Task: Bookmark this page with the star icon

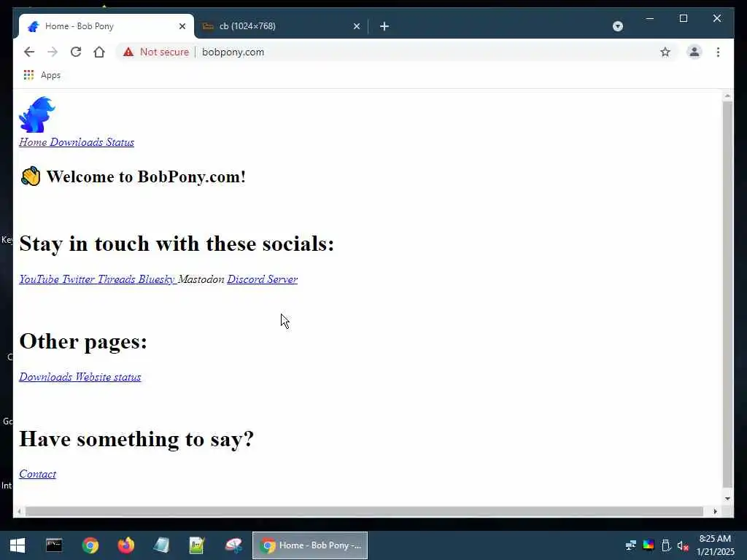Action: pos(665,52)
